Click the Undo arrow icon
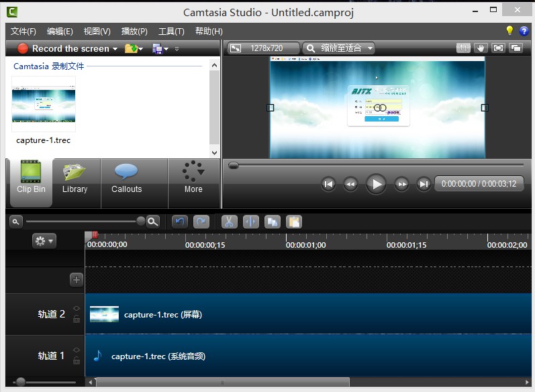535x392 pixels. (180, 222)
